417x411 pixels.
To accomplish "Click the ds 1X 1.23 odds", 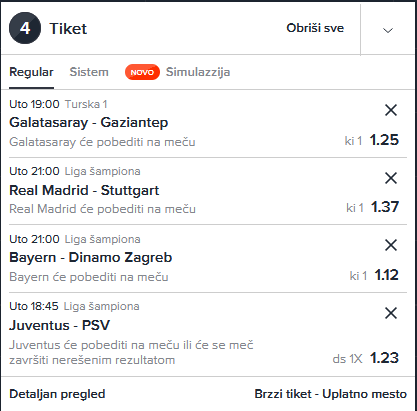I will (x=366, y=358).
